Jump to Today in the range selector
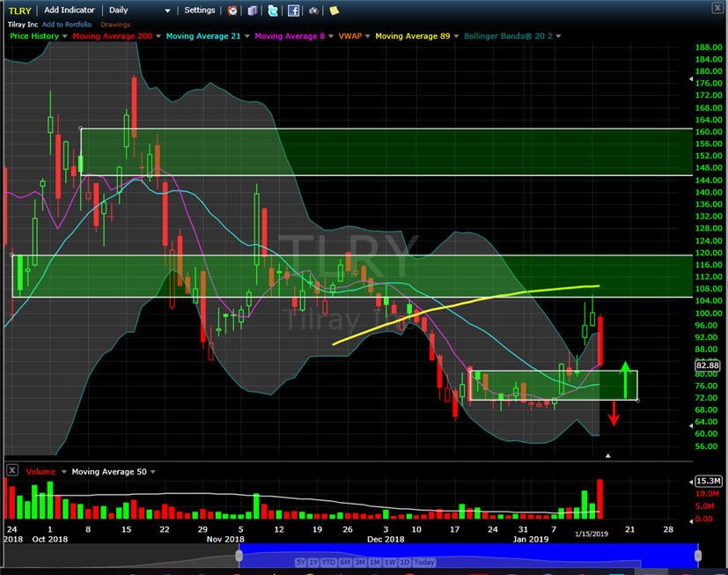This screenshot has width=728, height=575. click(x=424, y=562)
